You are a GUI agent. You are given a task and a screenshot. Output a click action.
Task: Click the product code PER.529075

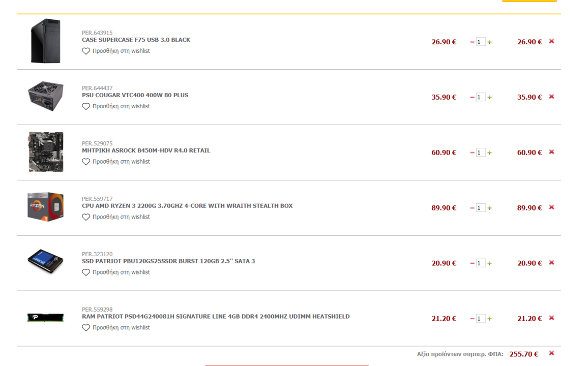(97, 144)
